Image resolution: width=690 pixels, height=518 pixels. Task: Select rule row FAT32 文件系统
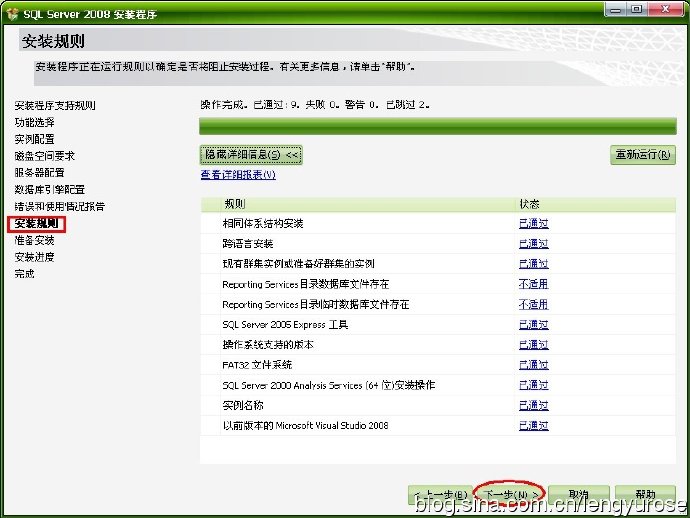438,365
